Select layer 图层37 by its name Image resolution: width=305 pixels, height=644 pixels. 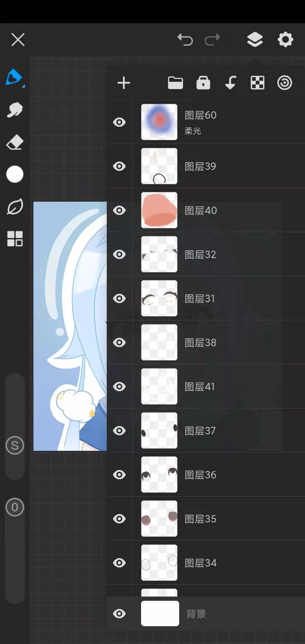tap(200, 431)
